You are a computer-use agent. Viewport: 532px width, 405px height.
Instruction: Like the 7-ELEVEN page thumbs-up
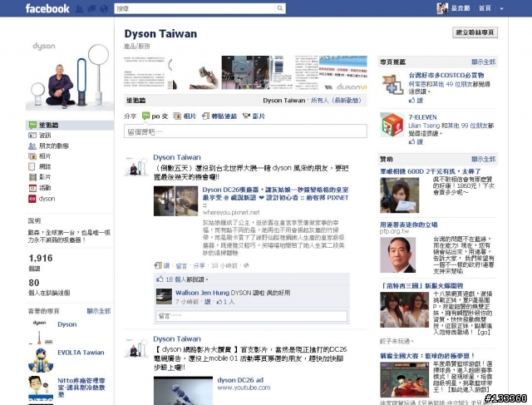pos(416,142)
